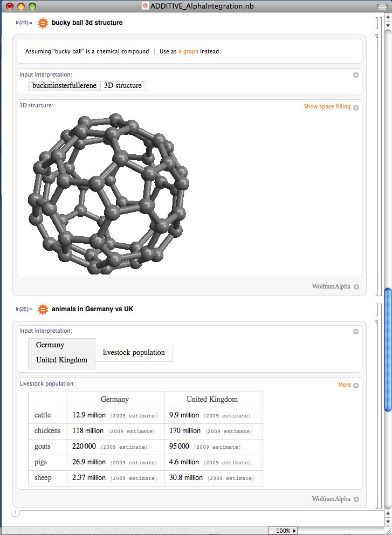This screenshot has width=392, height=535.
Task: Click the "a graph" link
Action: 188,52
